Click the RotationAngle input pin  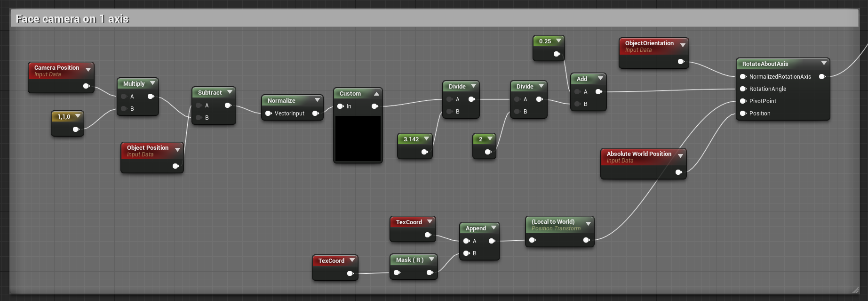tap(743, 89)
